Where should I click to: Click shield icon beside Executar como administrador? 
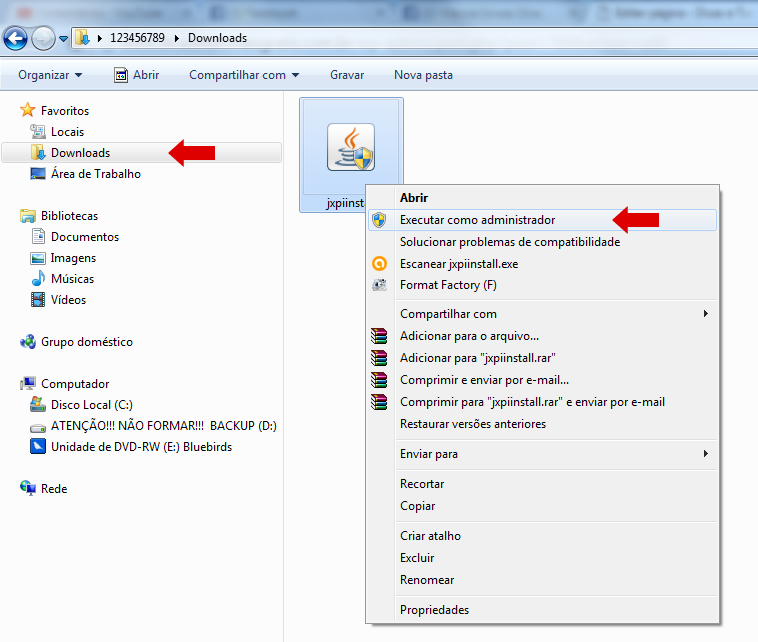point(379,220)
